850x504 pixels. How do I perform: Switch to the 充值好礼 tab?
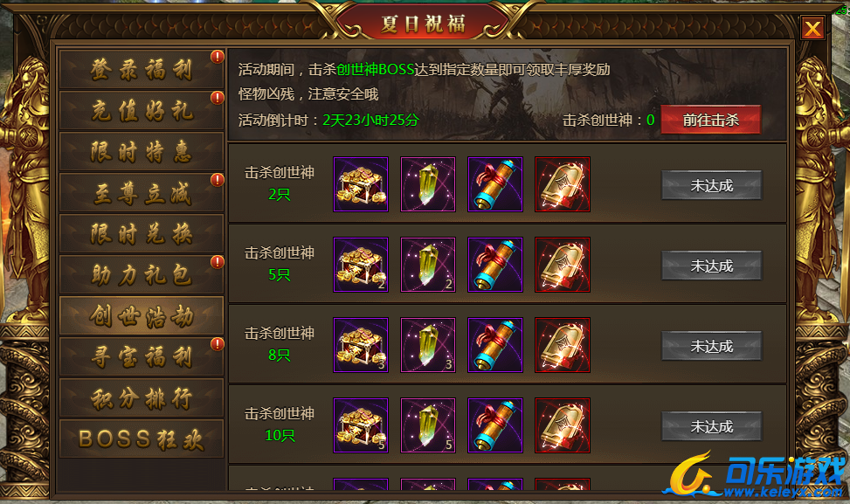141,111
